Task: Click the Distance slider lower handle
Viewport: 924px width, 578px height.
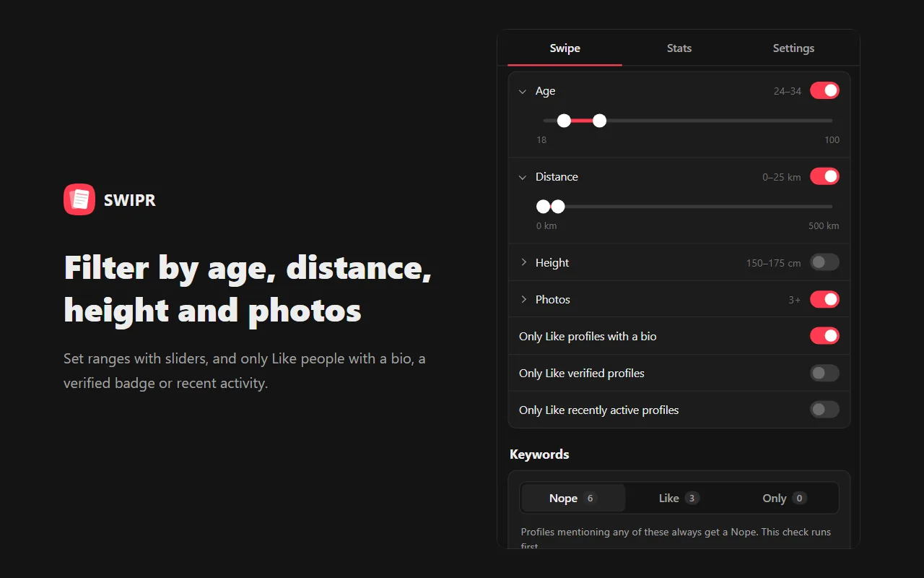Action: coord(543,207)
